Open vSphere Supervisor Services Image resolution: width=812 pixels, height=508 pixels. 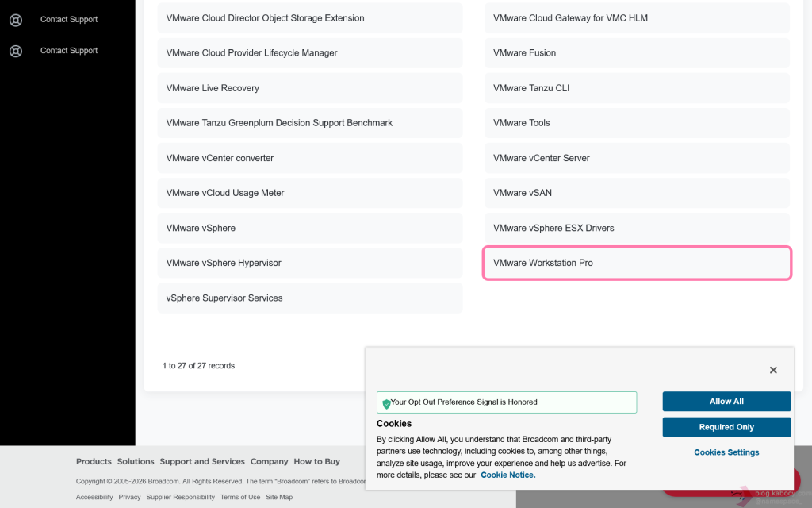[309, 298]
